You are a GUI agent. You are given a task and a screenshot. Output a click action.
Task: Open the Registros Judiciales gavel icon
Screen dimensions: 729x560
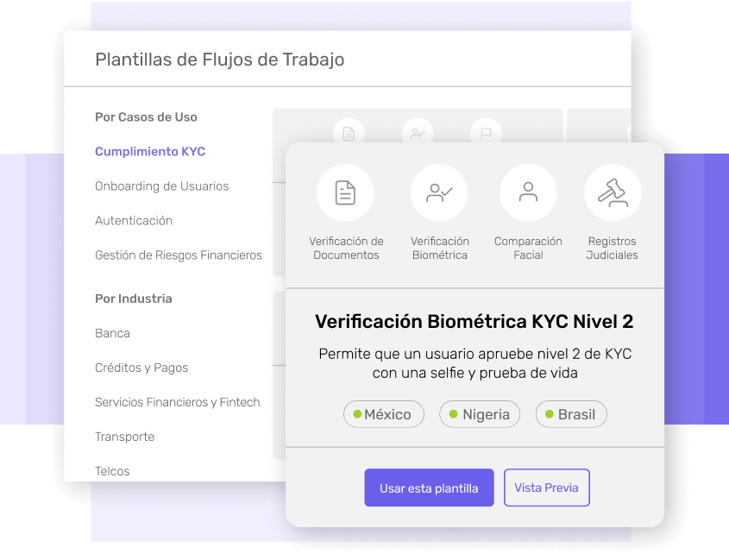pyautogui.click(x=613, y=192)
